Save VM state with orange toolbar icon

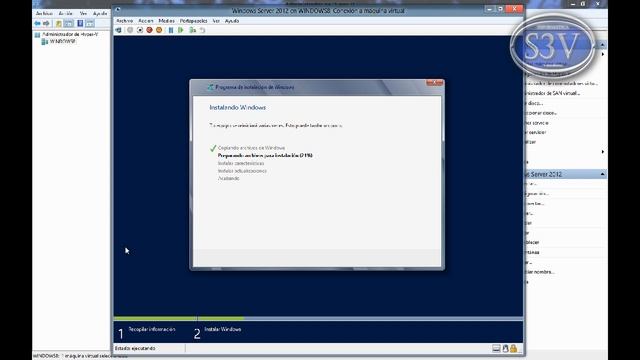pyautogui.click(x=159, y=30)
